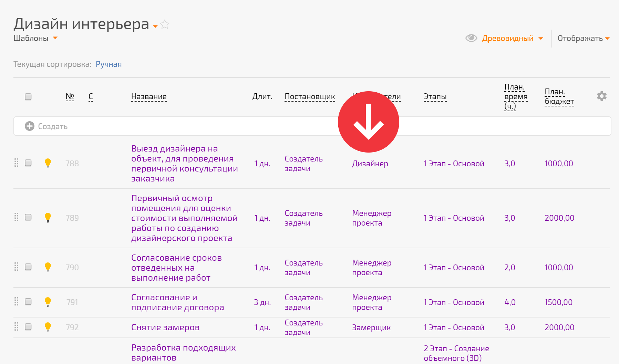Sort by the Этапы column header
The image size is (619, 364).
435,97
